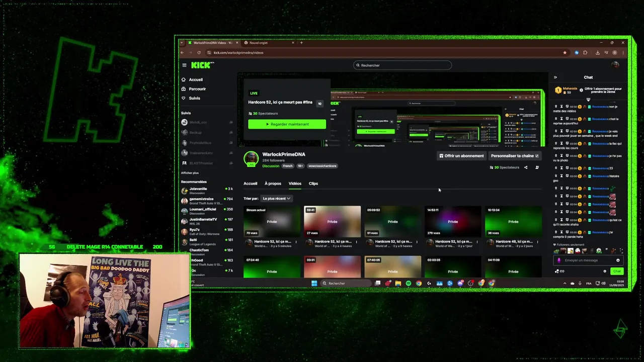
Task: Open the 59:41 video thumbnail
Action: [332, 221]
